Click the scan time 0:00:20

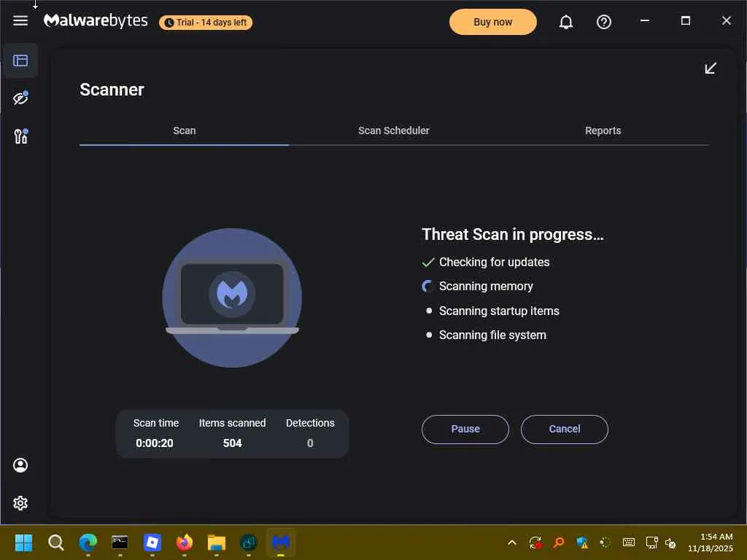pyautogui.click(x=155, y=443)
